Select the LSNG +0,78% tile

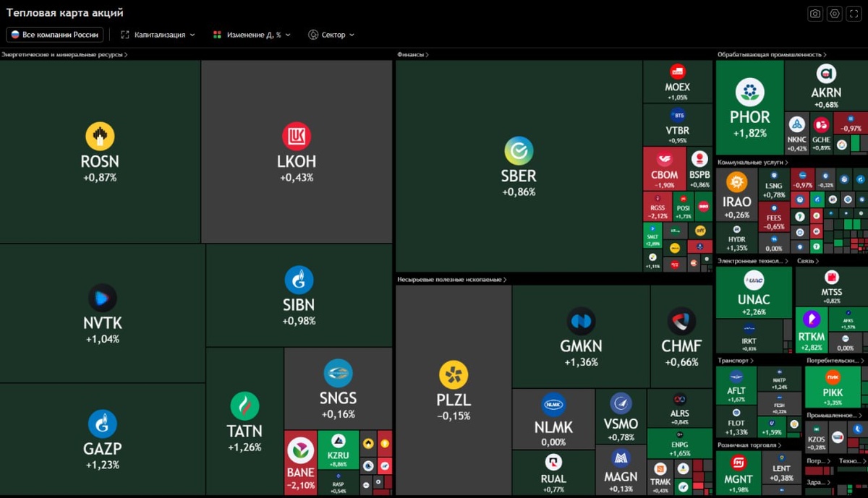click(x=774, y=184)
